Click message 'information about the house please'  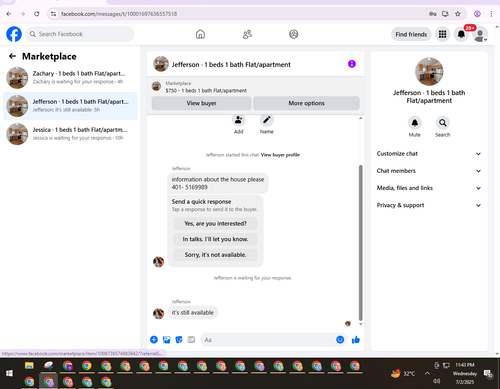click(x=218, y=183)
